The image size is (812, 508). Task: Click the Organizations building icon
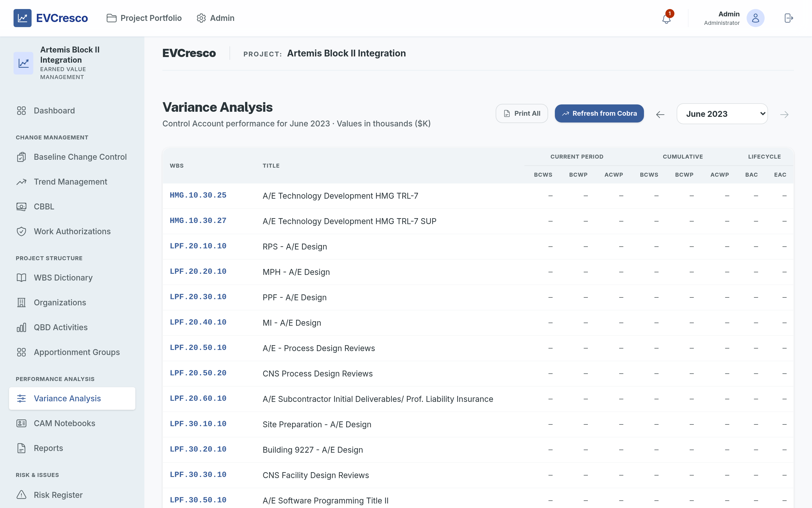(x=21, y=302)
